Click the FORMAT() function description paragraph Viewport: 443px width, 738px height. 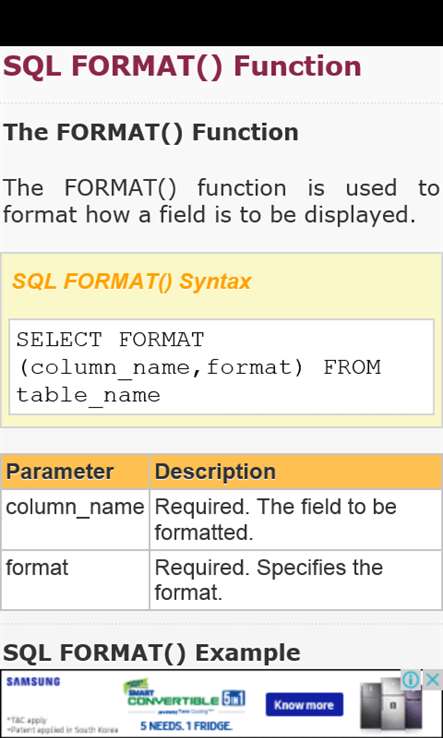[x=221, y=201]
